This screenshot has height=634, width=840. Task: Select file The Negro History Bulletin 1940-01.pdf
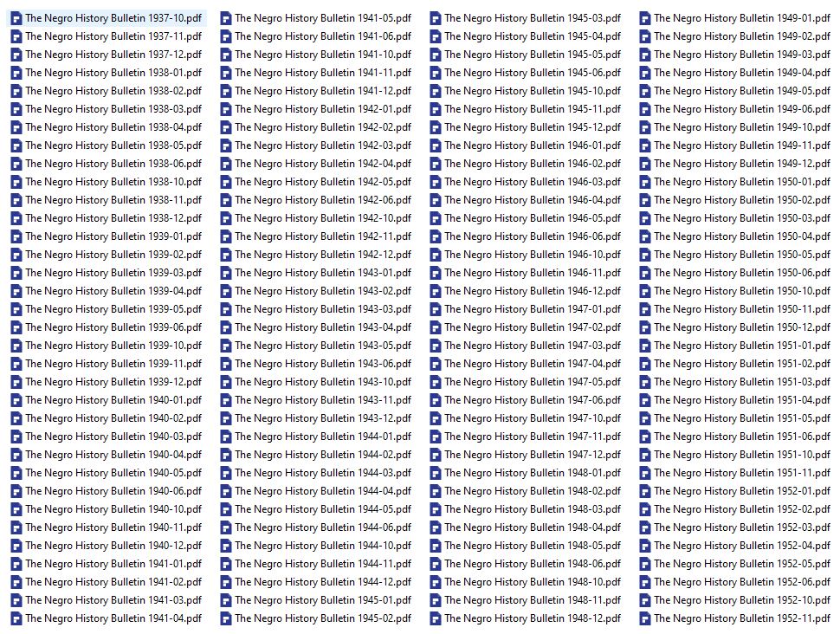(113, 400)
